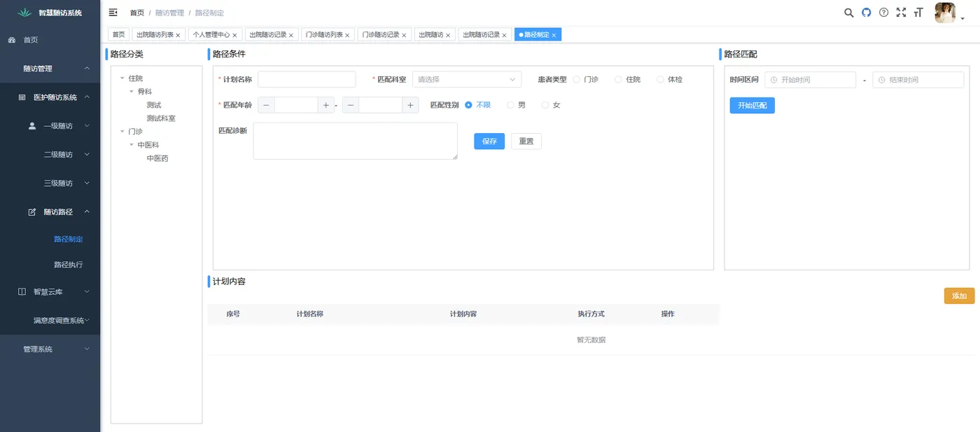Open the GitHub link icon

coord(866,13)
